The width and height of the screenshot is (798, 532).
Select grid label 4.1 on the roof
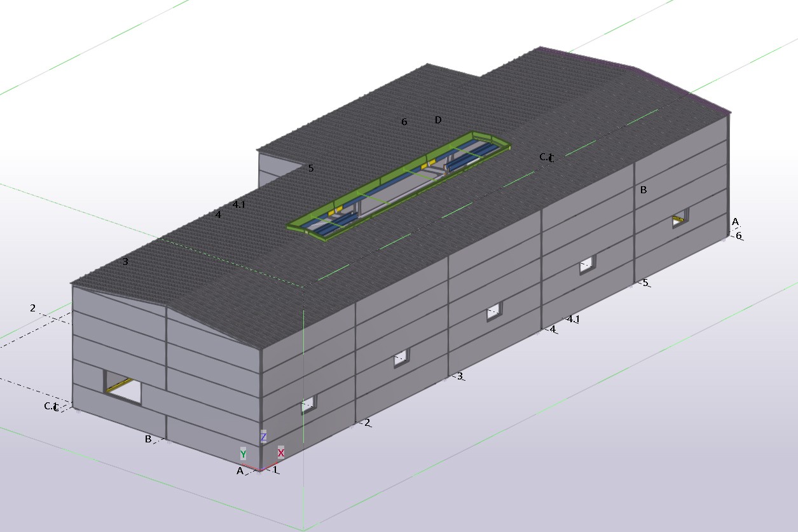pos(239,205)
